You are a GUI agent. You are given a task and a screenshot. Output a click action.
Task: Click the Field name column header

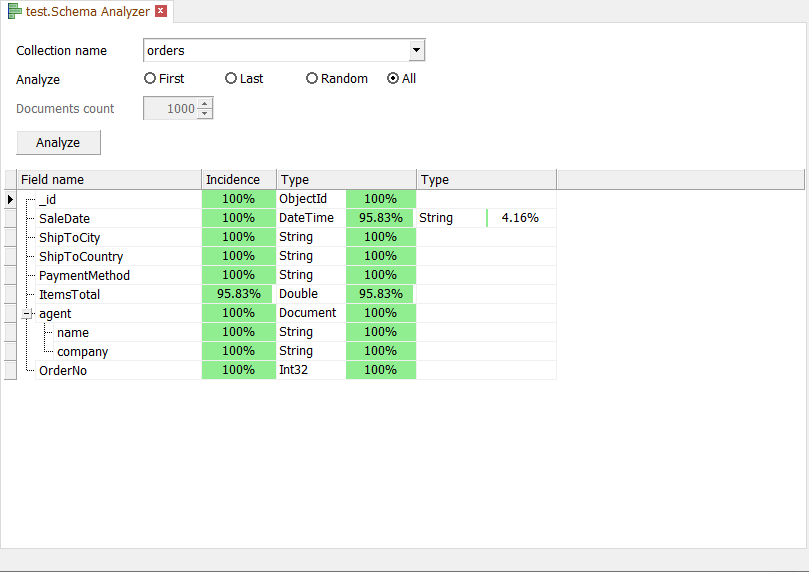pyautogui.click(x=109, y=180)
